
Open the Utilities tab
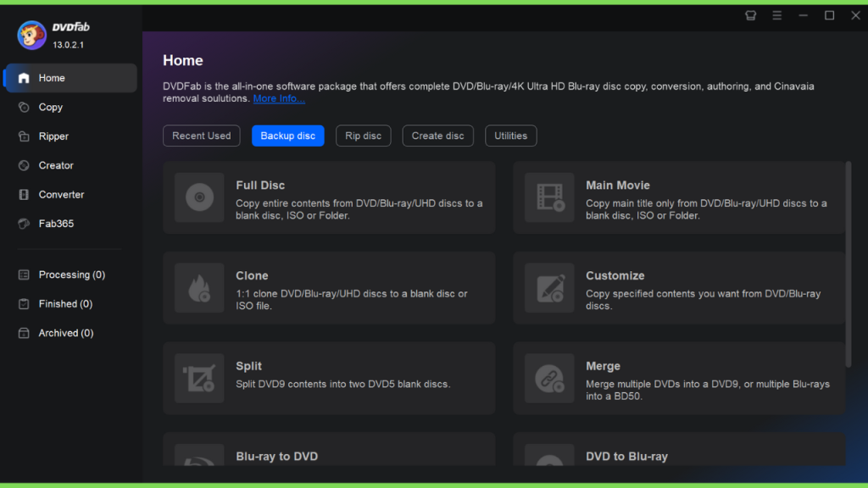pyautogui.click(x=511, y=136)
